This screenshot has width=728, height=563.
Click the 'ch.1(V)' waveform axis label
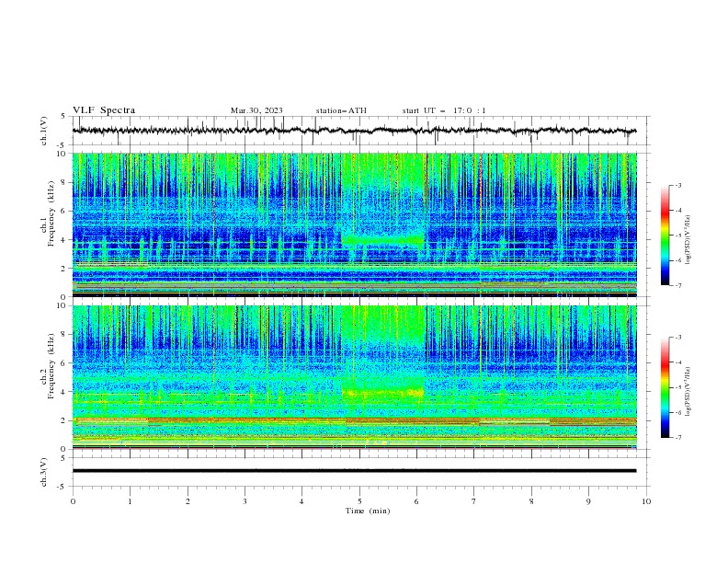click(44, 131)
